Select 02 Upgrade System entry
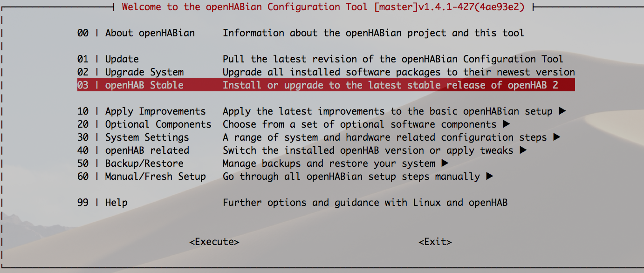 [144, 72]
